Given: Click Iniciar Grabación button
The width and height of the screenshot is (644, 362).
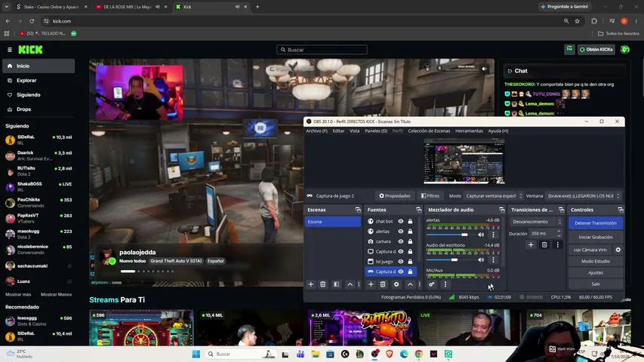Looking at the screenshot, I should (596, 238).
